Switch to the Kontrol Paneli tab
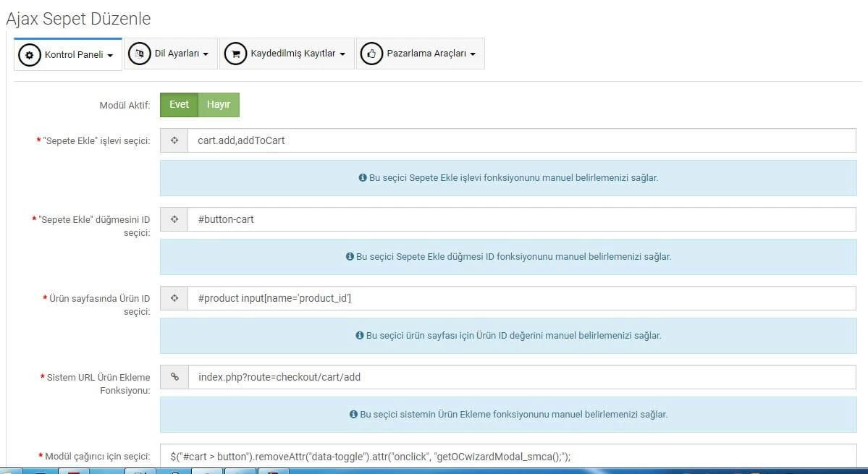This screenshot has width=868, height=474. [67, 53]
